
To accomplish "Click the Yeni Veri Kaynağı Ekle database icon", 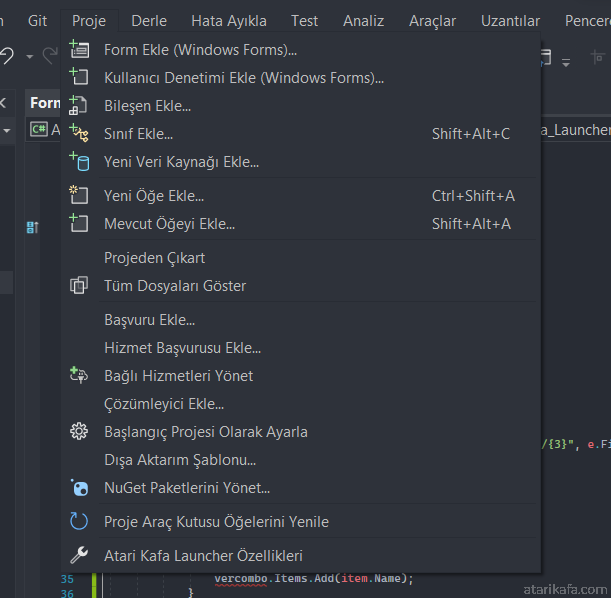I will tap(79, 162).
